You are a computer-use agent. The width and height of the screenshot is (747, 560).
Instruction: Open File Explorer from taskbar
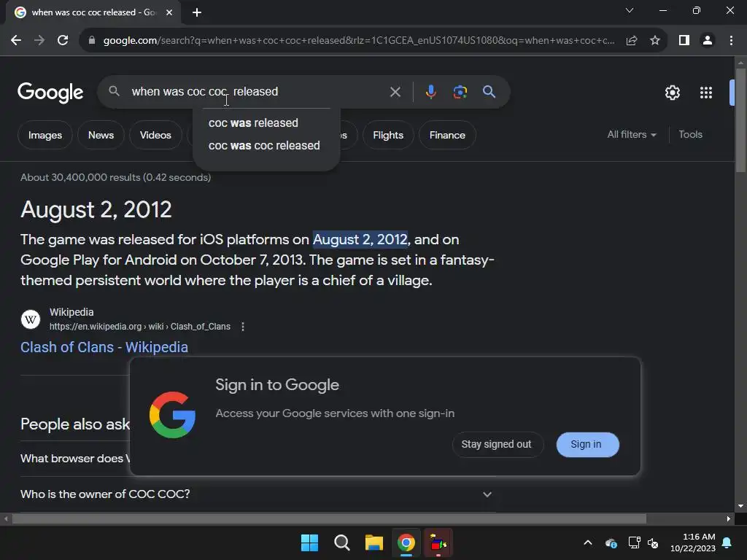point(374,542)
